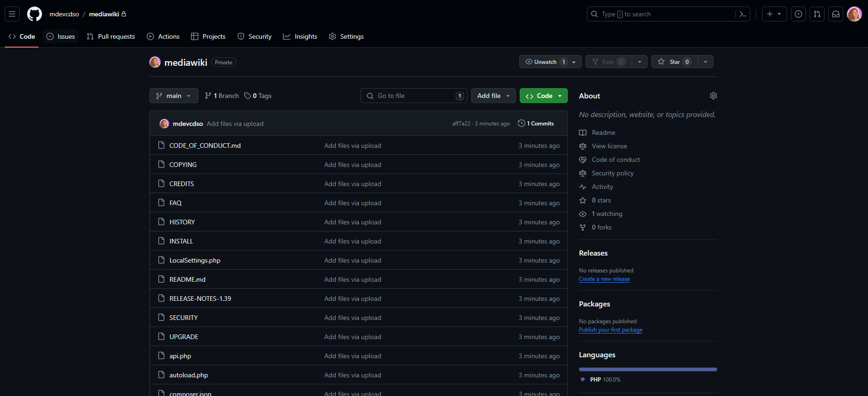Open the RELEASE-NOTES-1.39 file

pyautogui.click(x=200, y=299)
